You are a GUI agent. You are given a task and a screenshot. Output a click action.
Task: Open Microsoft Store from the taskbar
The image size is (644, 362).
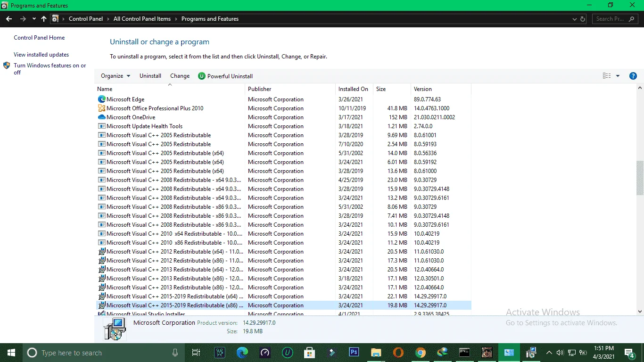coord(309,353)
